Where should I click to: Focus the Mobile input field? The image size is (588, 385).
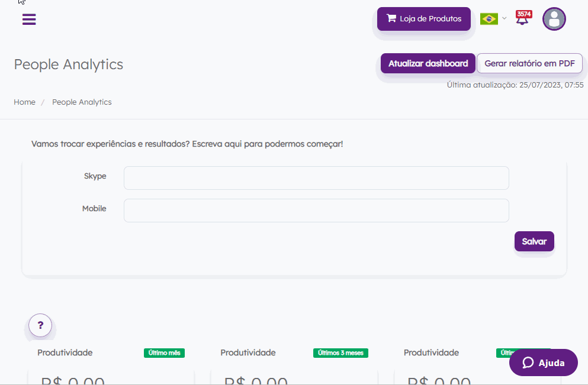[316, 211]
